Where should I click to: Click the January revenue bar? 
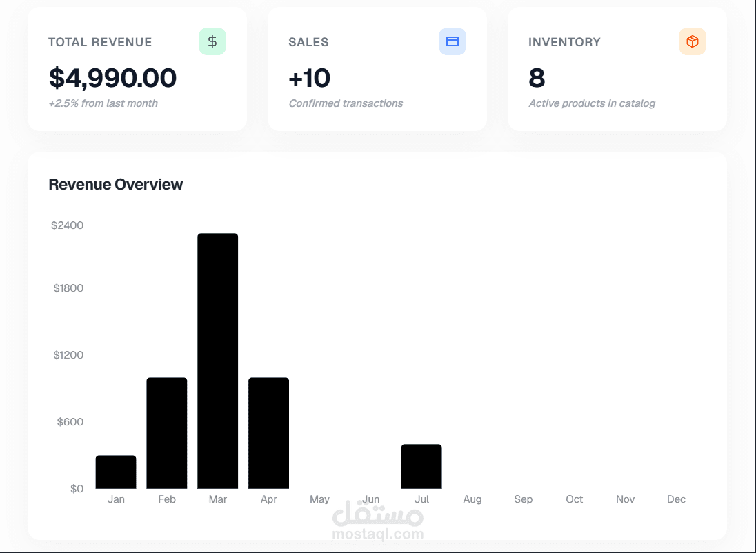116,472
